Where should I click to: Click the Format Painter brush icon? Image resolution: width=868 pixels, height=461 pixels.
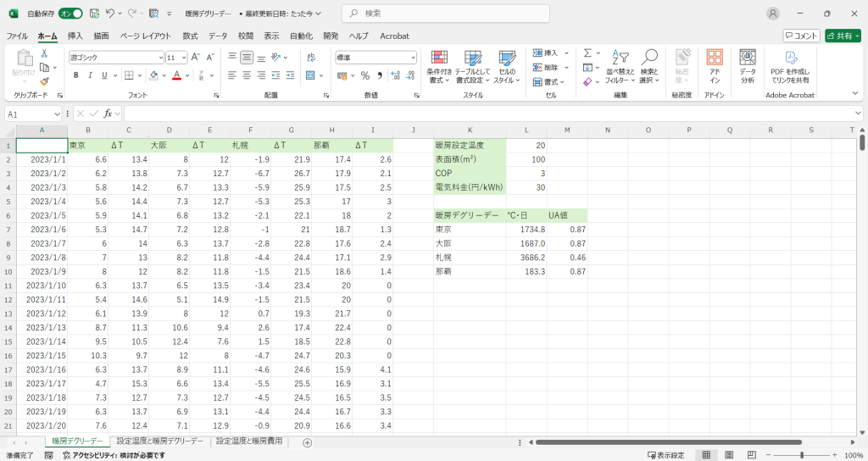44,81
